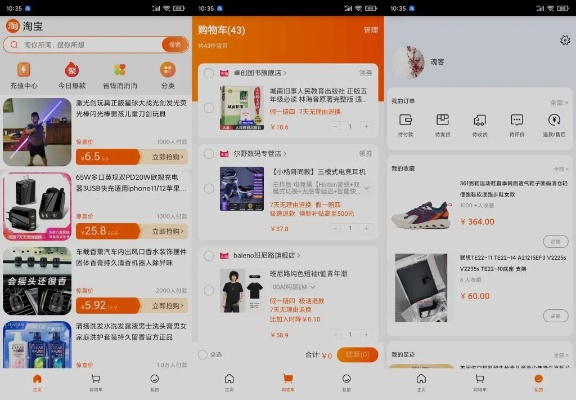Increase quantity of ¥37.8 earphone item
This screenshot has width=576, height=400.
(x=366, y=228)
